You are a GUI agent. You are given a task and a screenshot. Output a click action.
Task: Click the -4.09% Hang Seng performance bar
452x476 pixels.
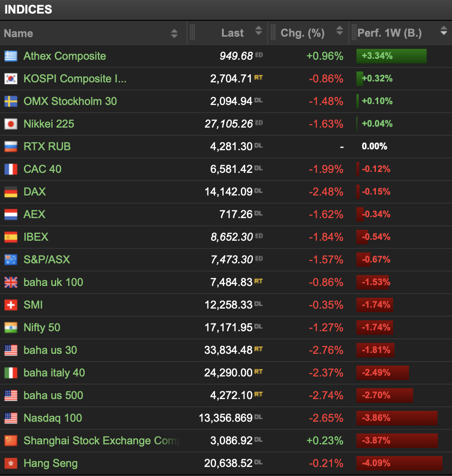[x=399, y=463]
